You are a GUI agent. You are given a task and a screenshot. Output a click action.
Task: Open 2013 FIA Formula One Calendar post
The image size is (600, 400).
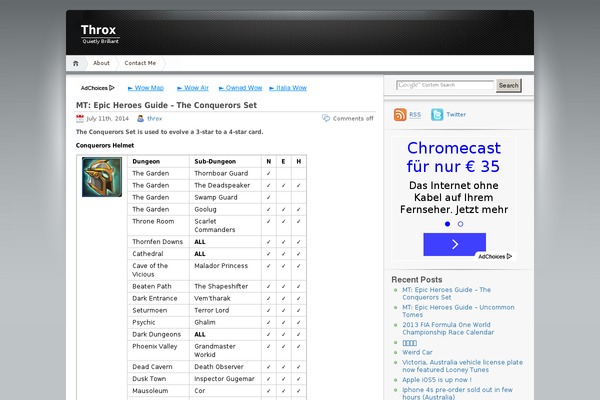point(448,328)
